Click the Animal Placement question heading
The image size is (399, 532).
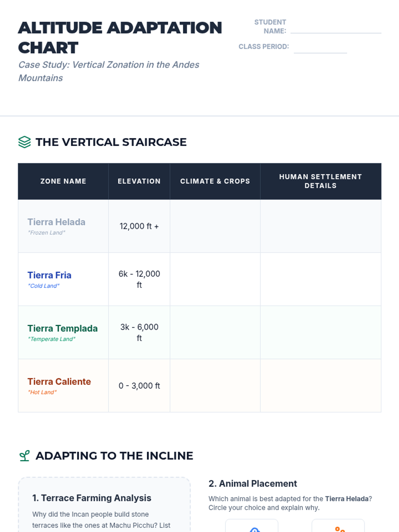click(253, 483)
